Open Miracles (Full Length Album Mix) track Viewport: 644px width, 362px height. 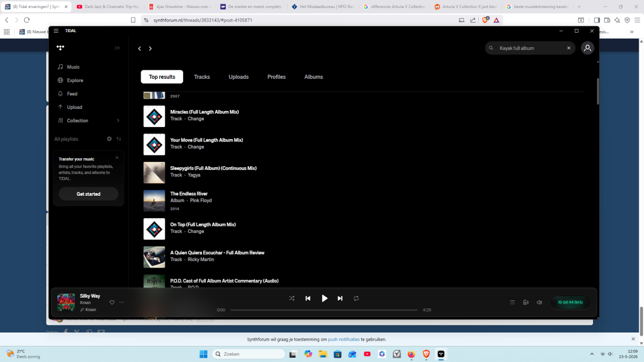click(x=204, y=112)
